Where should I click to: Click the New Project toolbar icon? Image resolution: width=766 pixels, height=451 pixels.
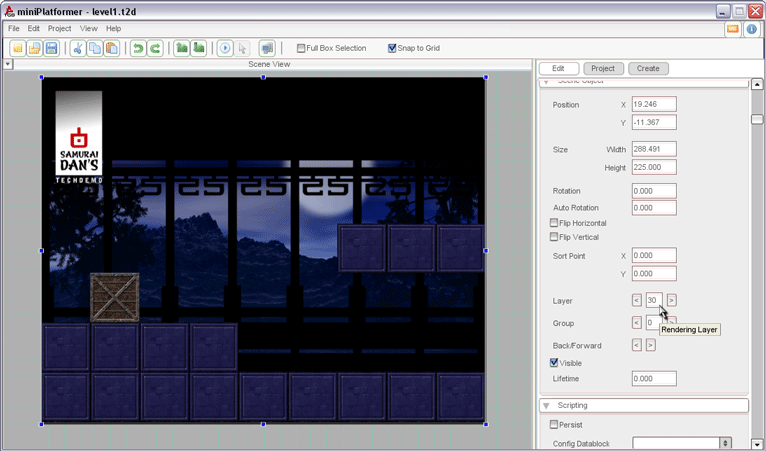(x=18, y=48)
